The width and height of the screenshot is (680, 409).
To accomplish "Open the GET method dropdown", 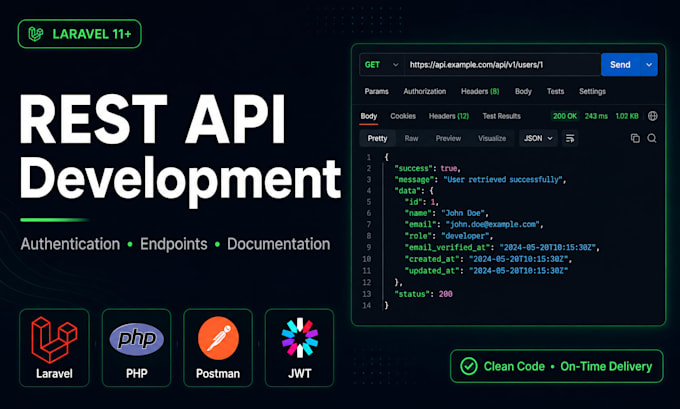I will click(381, 65).
